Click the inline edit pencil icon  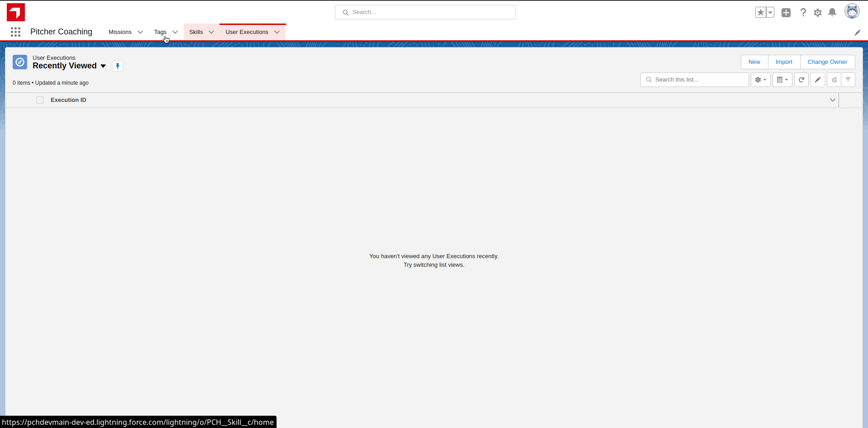[817, 80]
